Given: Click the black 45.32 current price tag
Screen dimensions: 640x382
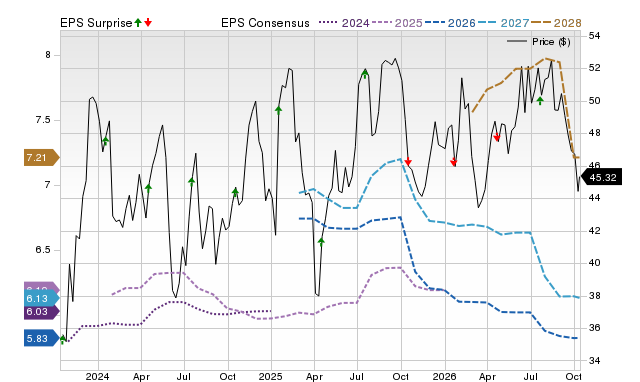Looking at the screenshot, I should click(601, 178).
